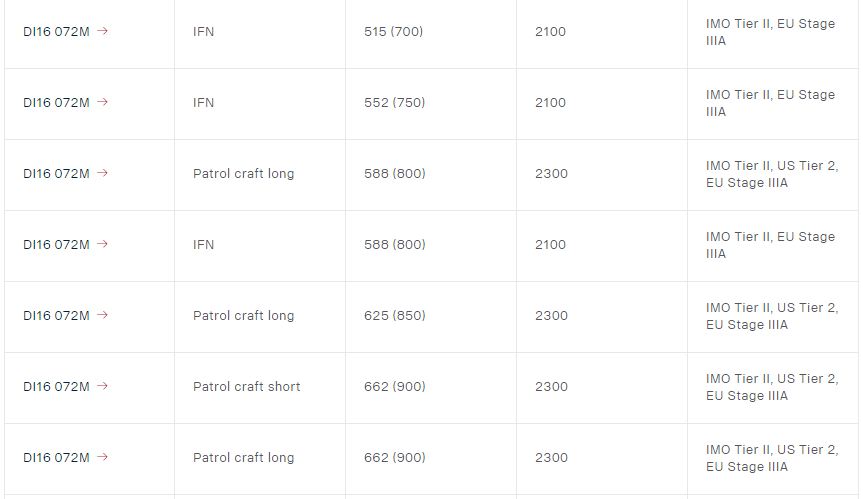This screenshot has height=499, width=863.
Task: Click the red arrow in the 552 (750) row
Action: pyautogui.click(x=103, y=102)
